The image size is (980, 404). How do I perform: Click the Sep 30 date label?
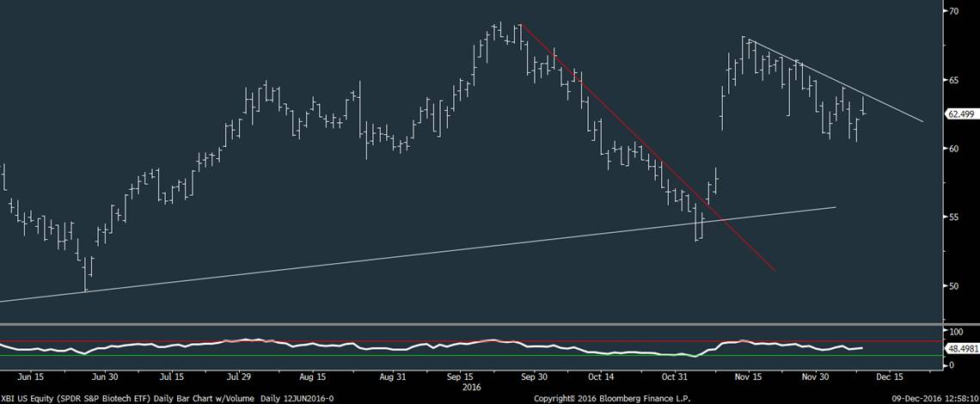point(535,377)
